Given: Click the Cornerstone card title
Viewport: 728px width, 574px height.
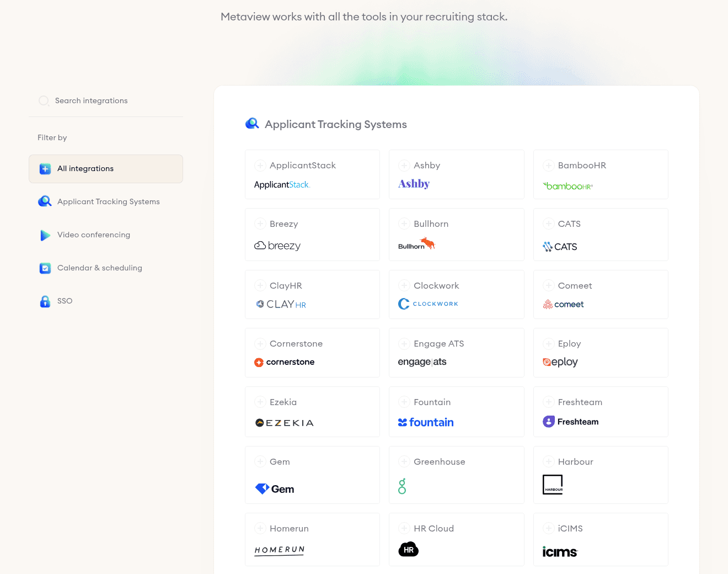Looking at the screenshot, I should [296, 344].
